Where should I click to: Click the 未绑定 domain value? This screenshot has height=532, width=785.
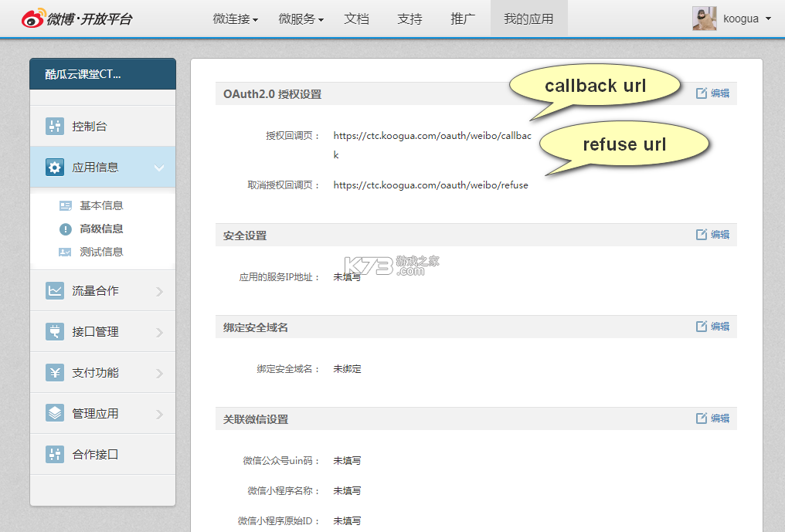pyautogui.click(x=347, y=369)
